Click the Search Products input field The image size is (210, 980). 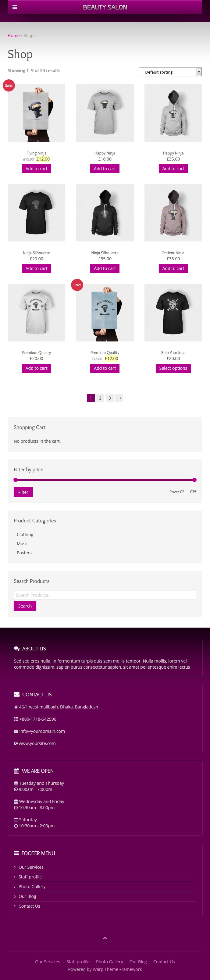click(105, 595)
